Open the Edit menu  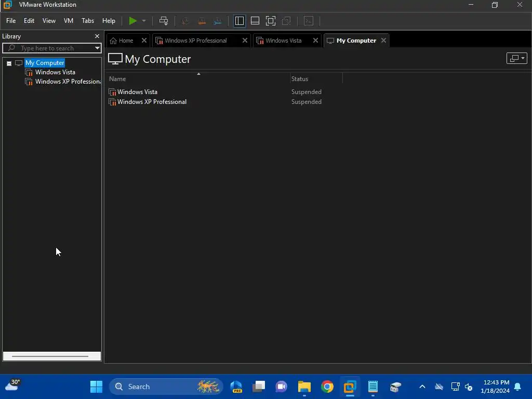(x=29, y=21)
